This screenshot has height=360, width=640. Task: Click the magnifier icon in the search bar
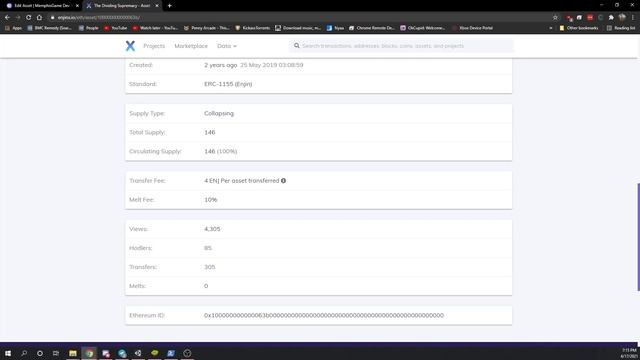coord(297,46)
